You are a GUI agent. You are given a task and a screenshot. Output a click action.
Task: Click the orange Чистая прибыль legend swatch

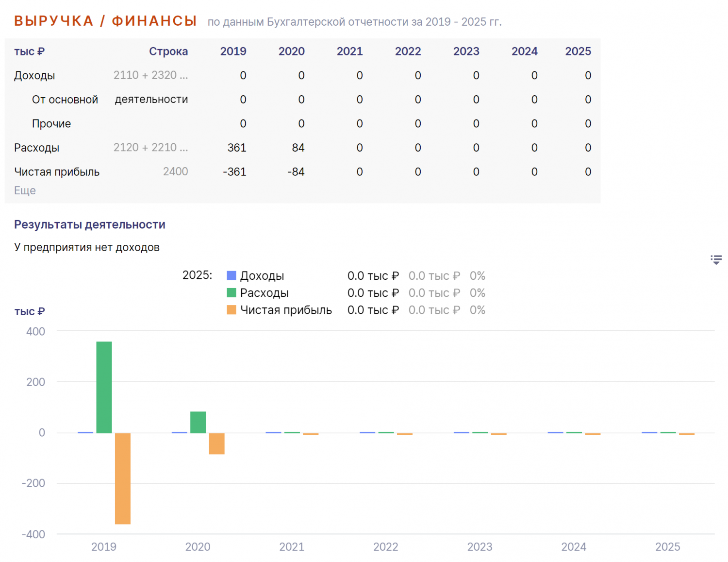(232, 310)
